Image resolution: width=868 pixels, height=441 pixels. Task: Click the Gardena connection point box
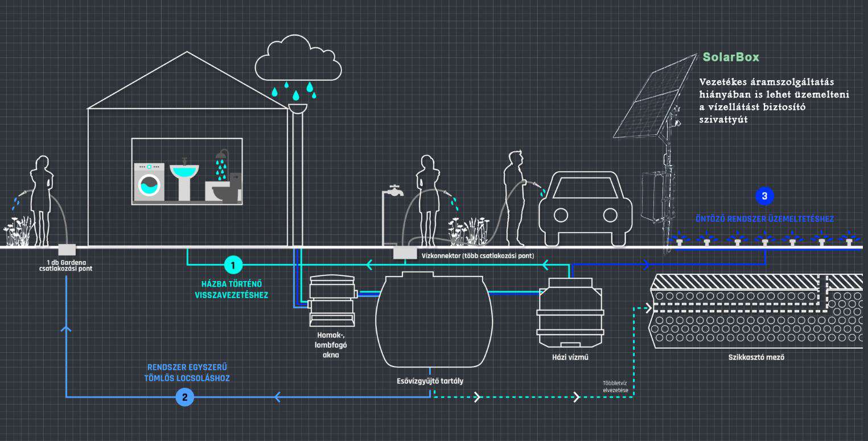tap(67, 249)
